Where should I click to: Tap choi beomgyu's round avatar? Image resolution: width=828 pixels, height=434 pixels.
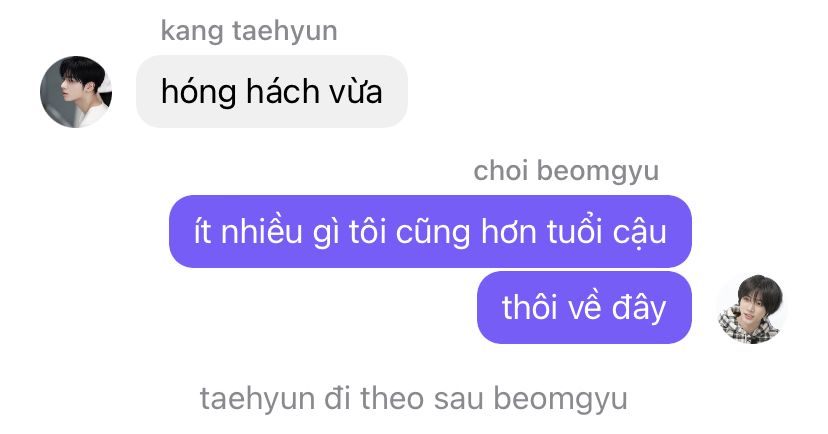[x=751, y=309]
